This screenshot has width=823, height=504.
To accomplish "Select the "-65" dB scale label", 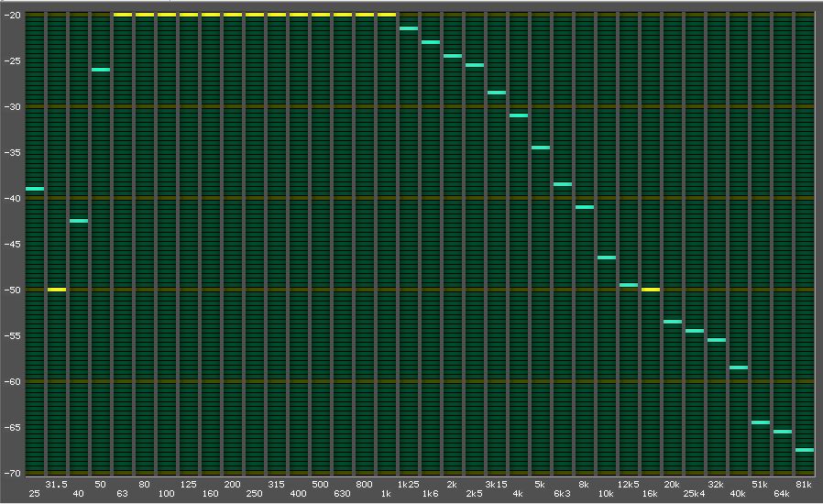I will pos(12,427).
